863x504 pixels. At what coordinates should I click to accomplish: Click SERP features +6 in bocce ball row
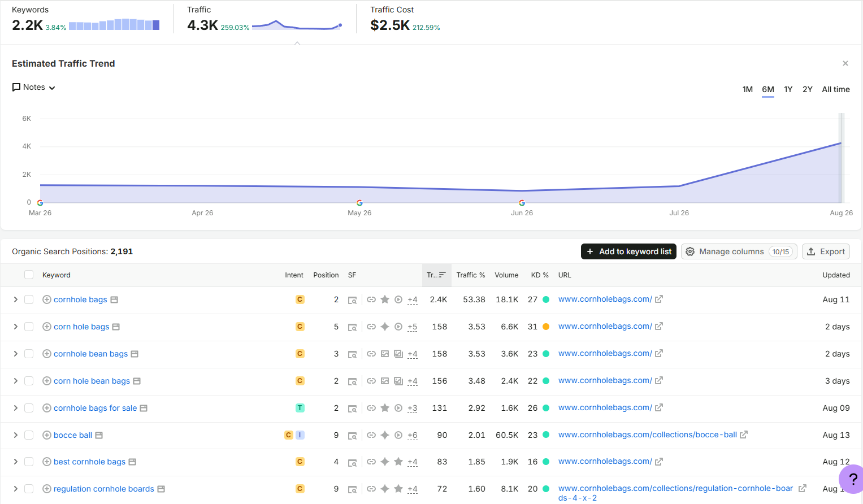click(x=413, y=436)
